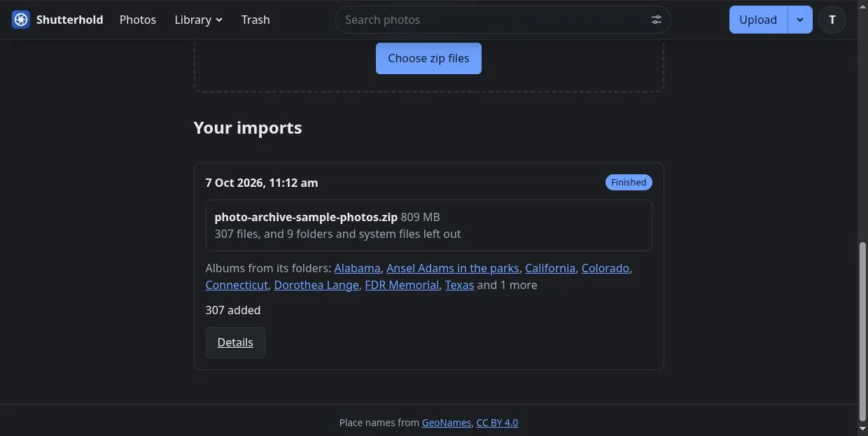Screen dimensions: 868x436
Task: Open the Colorado album link
Action: pyautogui.click(x=605, y=268)
